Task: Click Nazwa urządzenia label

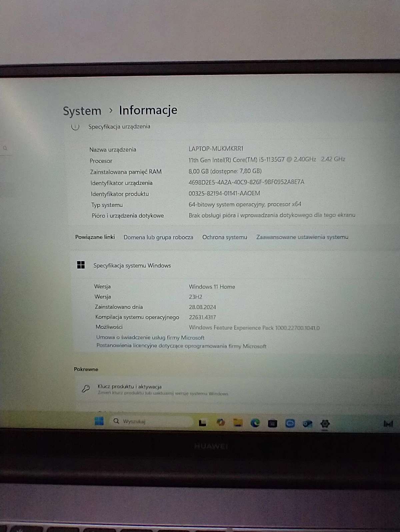Action: coord(113,150)
